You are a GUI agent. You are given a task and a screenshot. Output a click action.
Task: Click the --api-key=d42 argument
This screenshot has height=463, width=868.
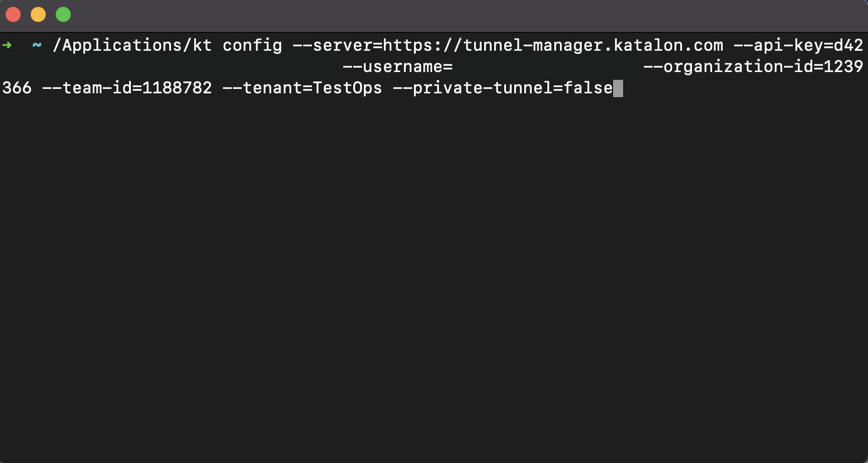click(798, 46)
